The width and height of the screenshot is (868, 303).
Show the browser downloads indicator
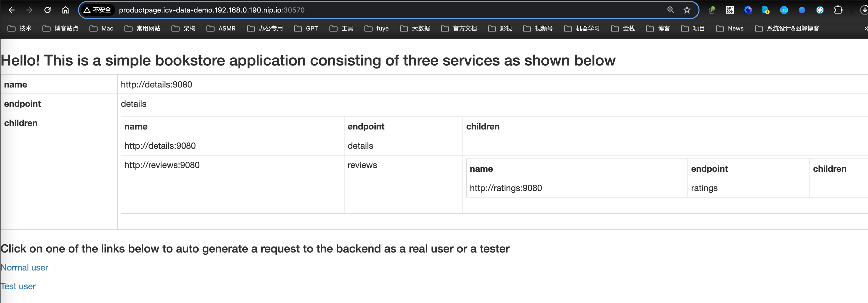click(864, 10)
